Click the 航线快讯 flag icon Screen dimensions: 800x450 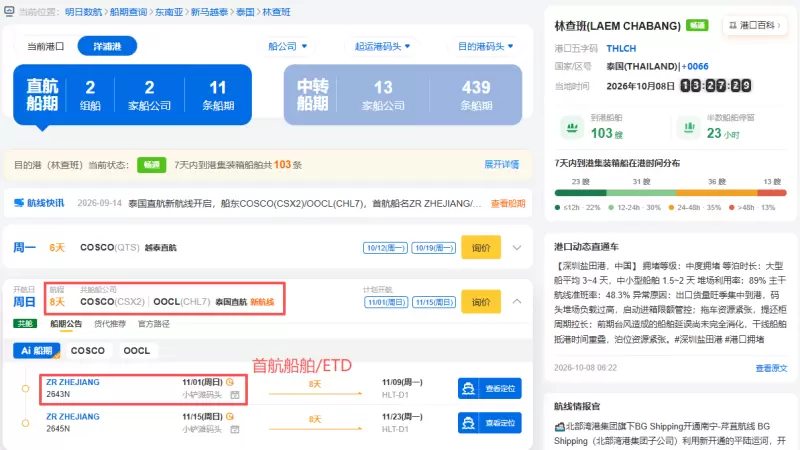19,203
